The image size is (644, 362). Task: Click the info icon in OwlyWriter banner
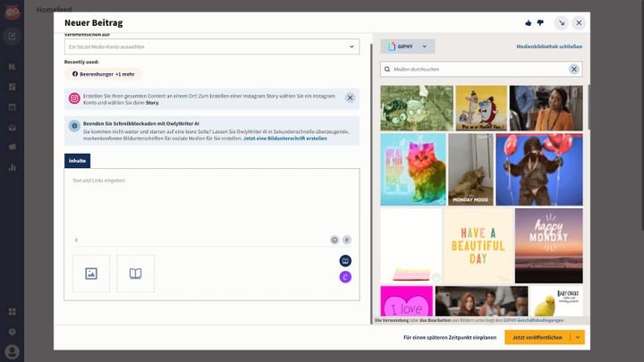[74, 126]
